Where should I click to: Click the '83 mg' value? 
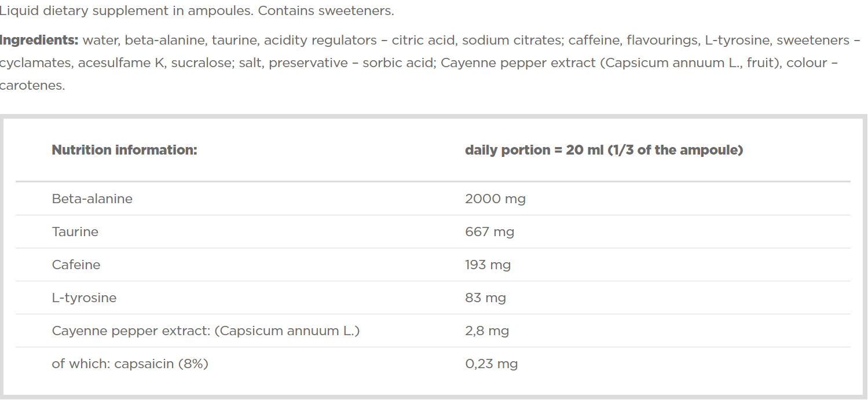(x=485, y=298)
